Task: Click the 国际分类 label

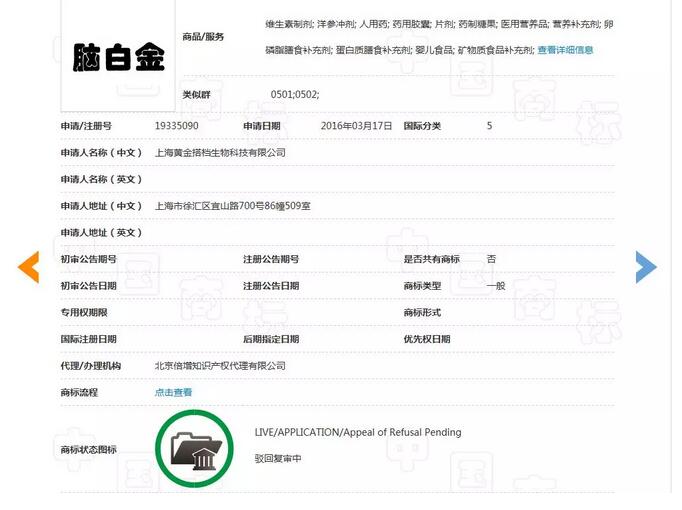Action: 422,126
